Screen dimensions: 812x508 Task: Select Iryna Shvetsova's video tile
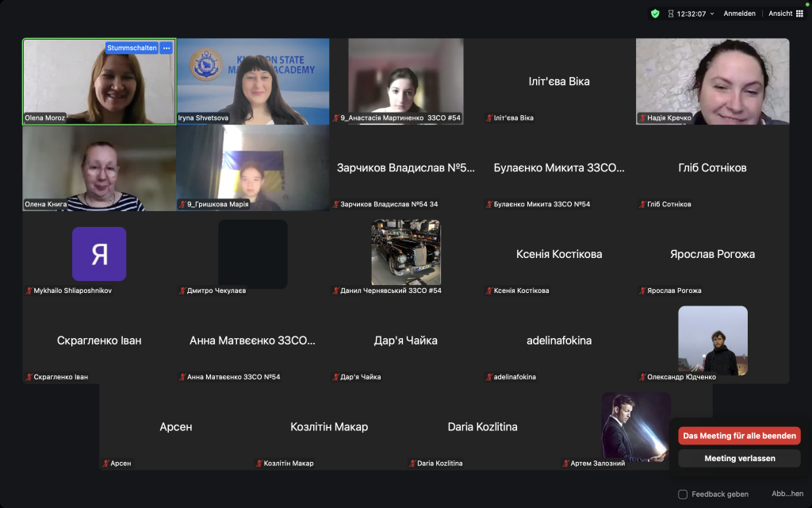click(253, 81)
